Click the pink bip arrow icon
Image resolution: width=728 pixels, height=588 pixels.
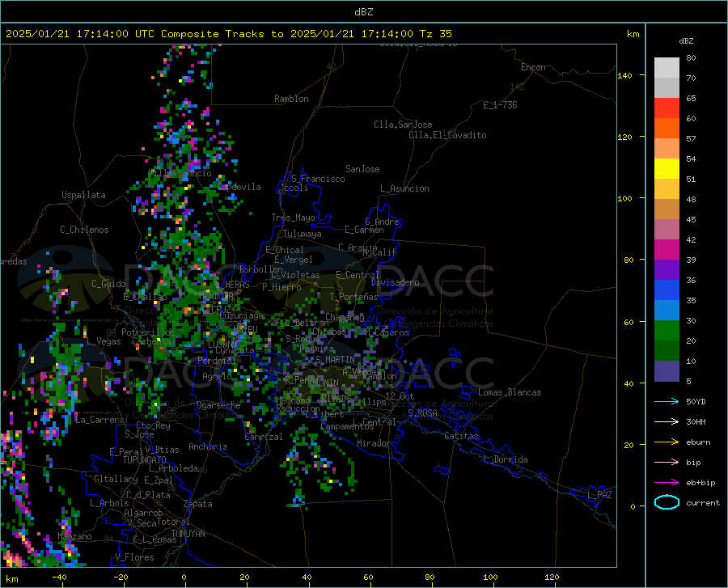[667, 462]
